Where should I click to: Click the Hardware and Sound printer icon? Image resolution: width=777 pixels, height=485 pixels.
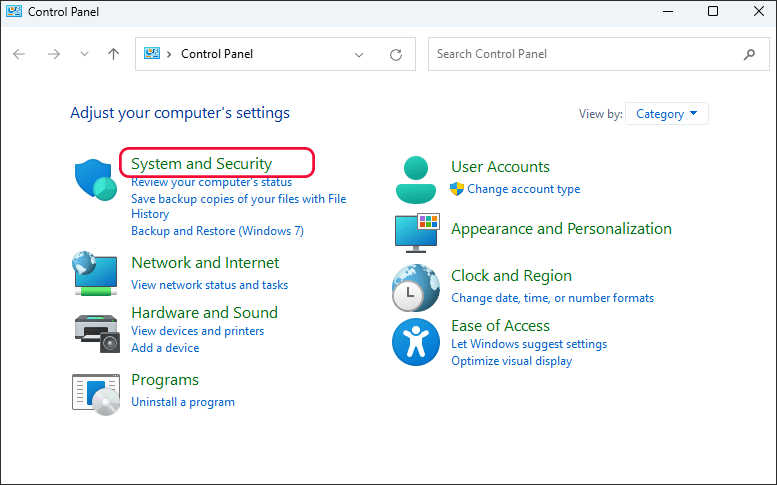[96, 331]
